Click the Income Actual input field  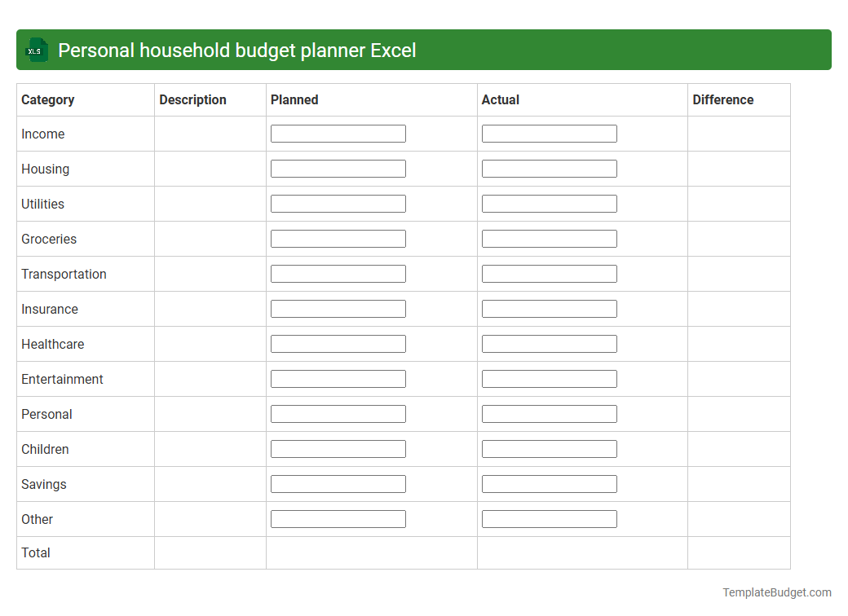click(549, 133)
